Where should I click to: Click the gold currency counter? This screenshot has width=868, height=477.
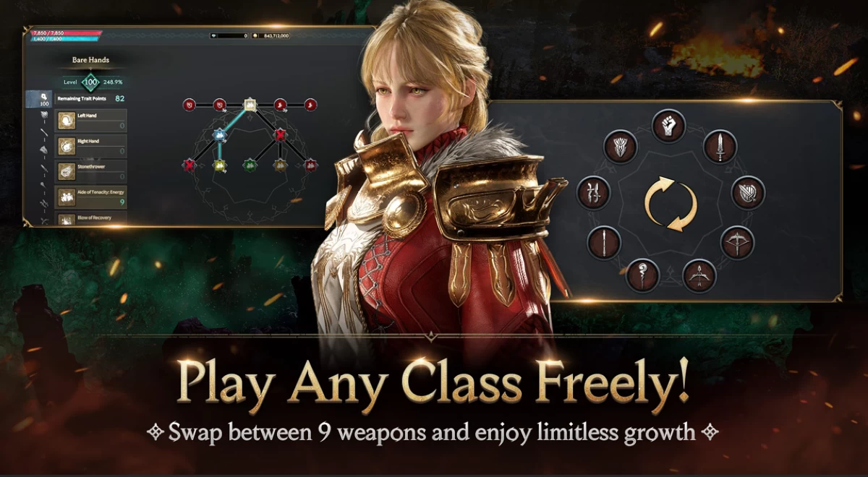click(271, 35)
